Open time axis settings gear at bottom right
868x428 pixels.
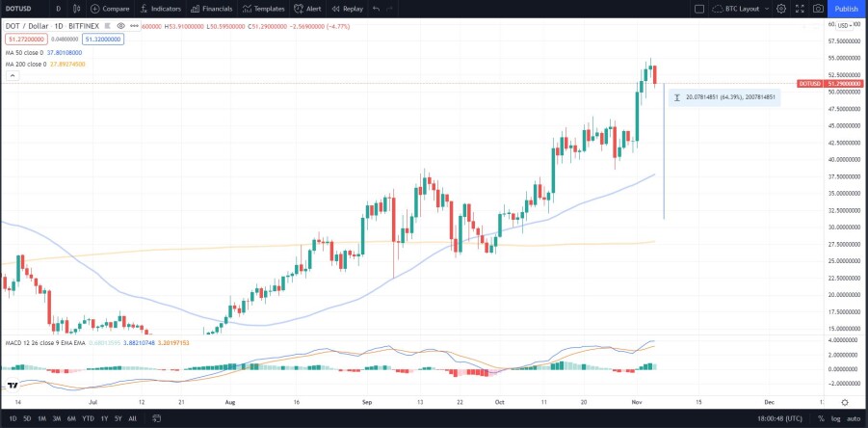(845, 403)
